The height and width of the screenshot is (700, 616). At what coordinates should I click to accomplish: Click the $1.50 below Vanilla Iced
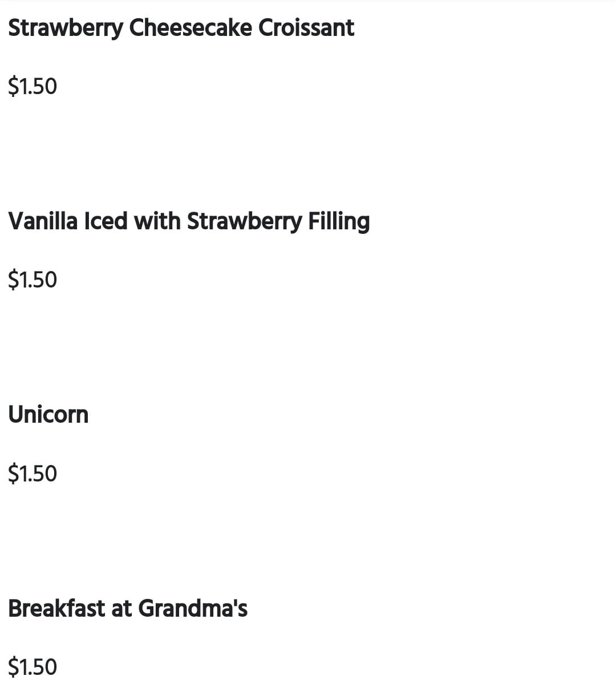point(33,280)
